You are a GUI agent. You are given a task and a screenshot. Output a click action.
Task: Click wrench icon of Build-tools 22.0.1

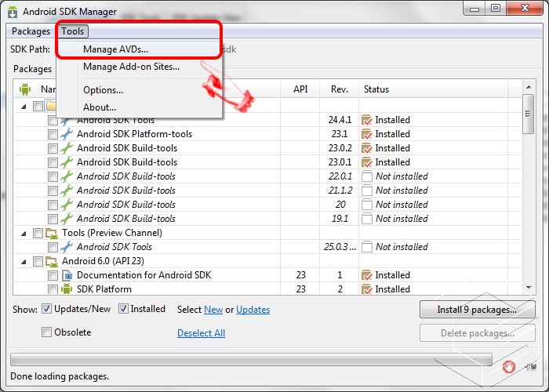pos(67,176)
